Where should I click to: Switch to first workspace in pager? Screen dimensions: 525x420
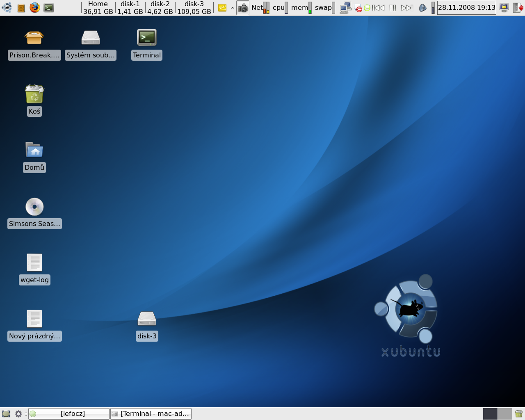pos(490,414)
